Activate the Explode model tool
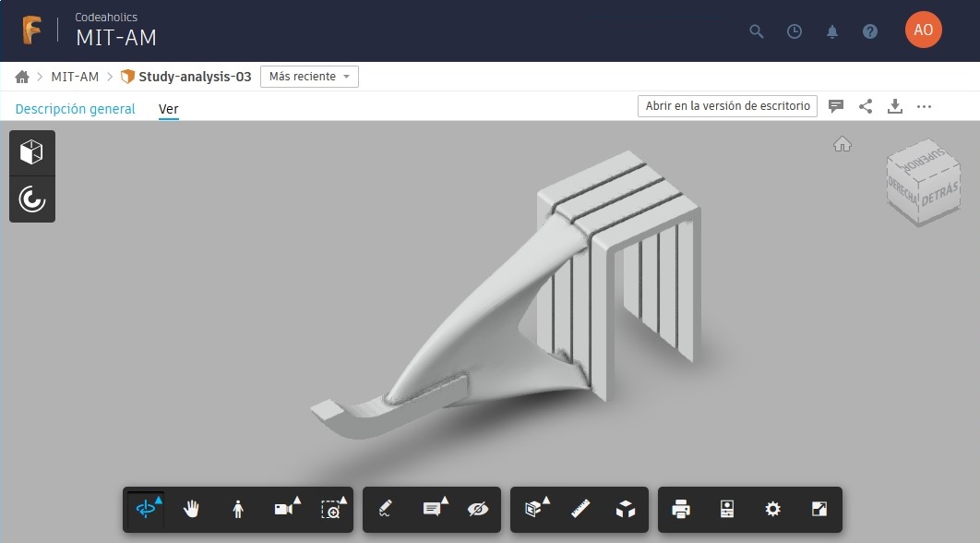Viewport: 980px width, 543px height. 625,509
